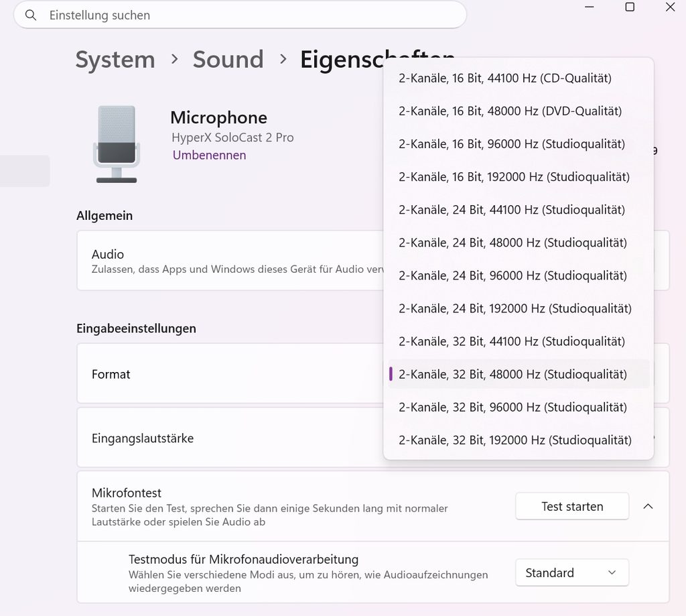
Task: Click the Audio row label
Action: tap(108, 254)
